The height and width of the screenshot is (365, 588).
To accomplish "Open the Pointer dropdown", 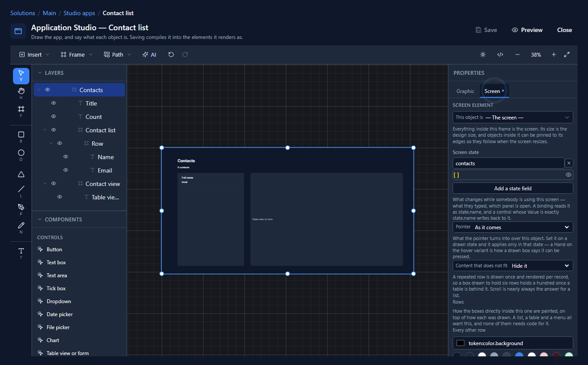I will tap(513, 227).
